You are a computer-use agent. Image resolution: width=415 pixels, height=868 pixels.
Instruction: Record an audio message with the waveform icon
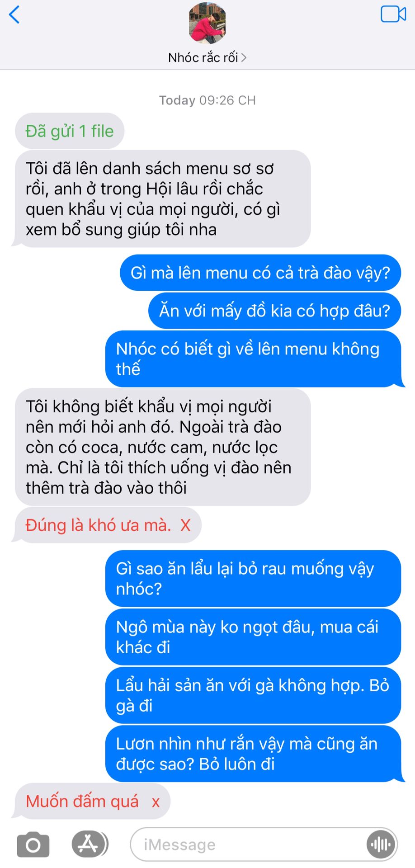click(x=381, y=844)
